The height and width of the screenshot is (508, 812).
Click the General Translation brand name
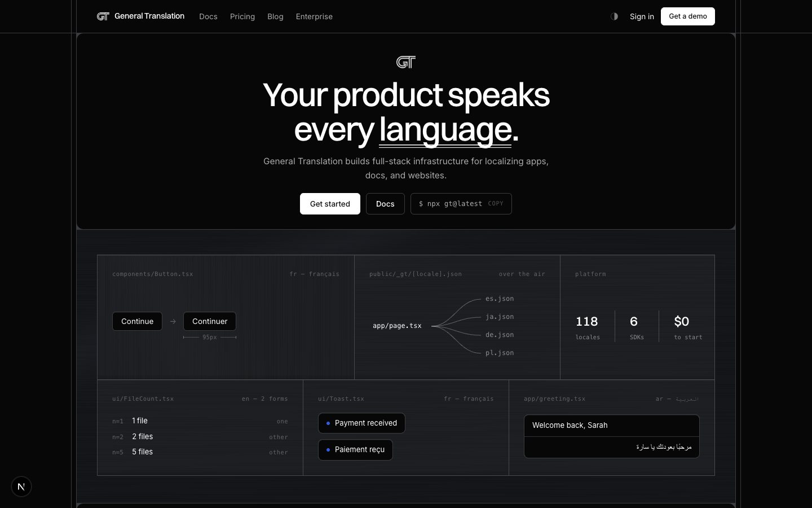(x=149, y=16)
